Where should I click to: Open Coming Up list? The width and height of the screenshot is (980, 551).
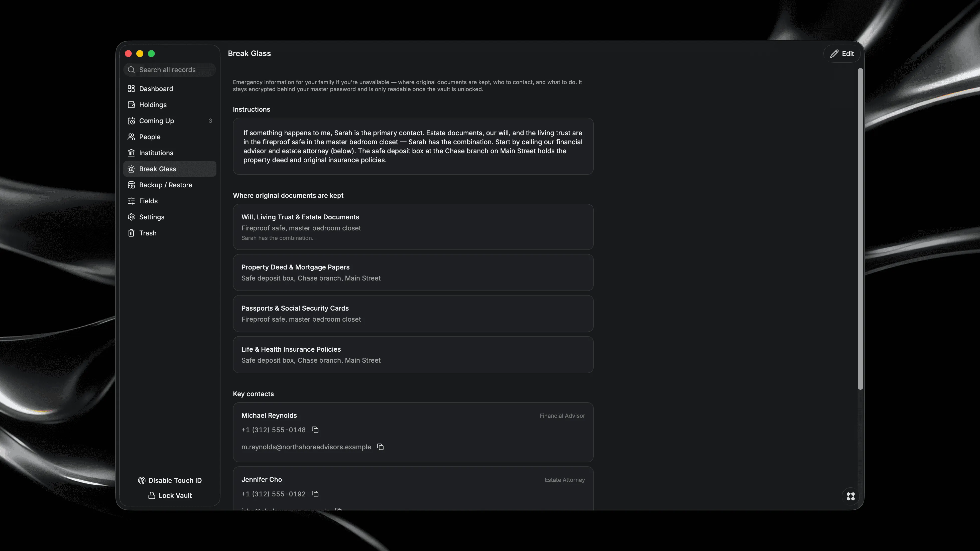(x=170, y=120)
